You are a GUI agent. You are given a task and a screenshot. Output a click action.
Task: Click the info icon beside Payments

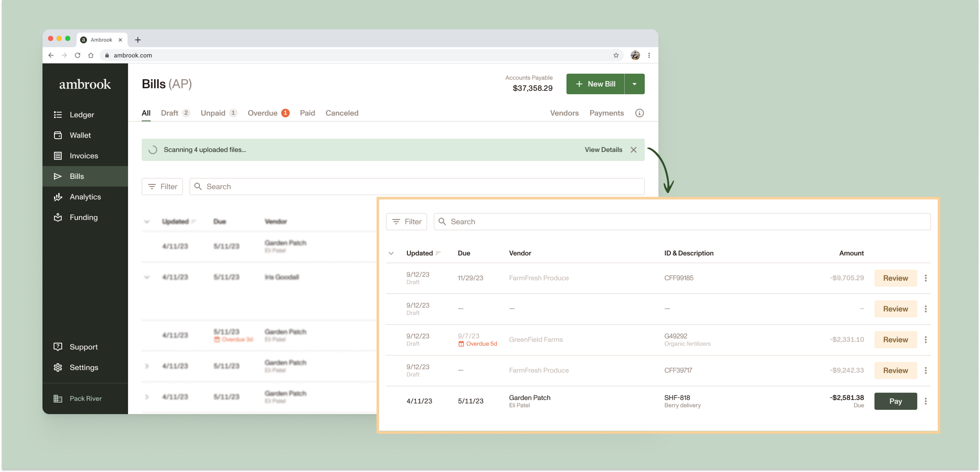[639, 113]
